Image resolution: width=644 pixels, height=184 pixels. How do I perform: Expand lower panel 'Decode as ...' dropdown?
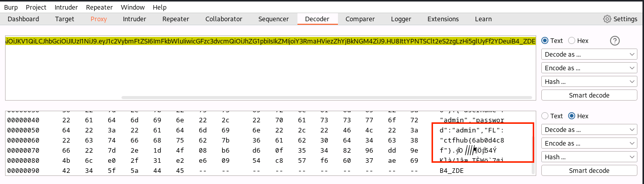[x=589, y=129]
